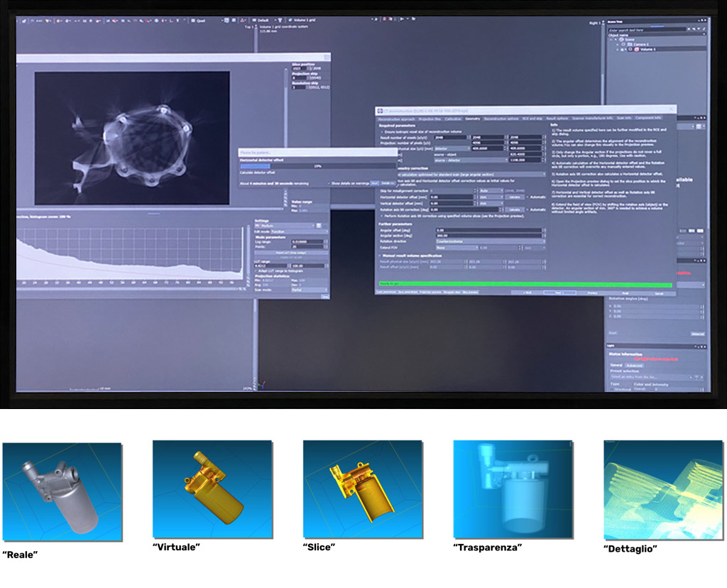Open the Extend FOV dropdown
Screen dimensions: 727x588
(457, 248)
